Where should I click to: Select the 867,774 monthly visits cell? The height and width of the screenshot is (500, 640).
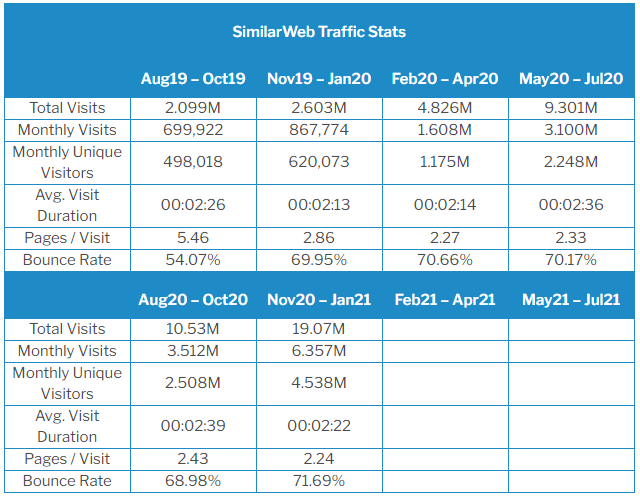pyautogui.click(x=320, y=130)
